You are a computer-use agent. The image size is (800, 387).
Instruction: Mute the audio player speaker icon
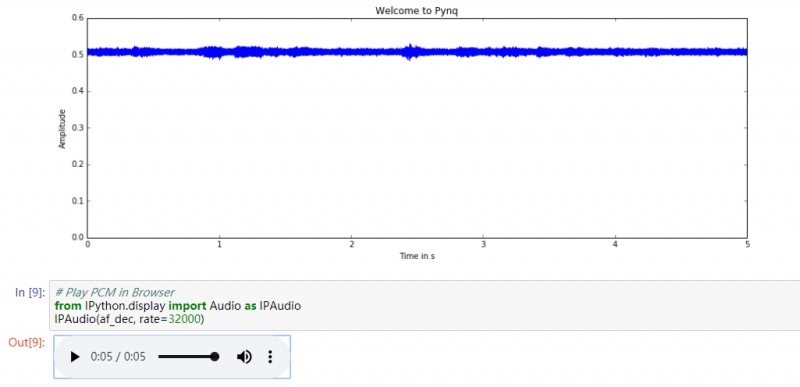tap(244, 357)
